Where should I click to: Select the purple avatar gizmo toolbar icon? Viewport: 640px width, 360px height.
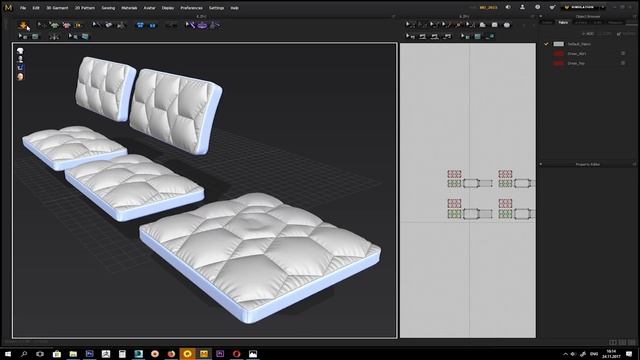(202, 25)
